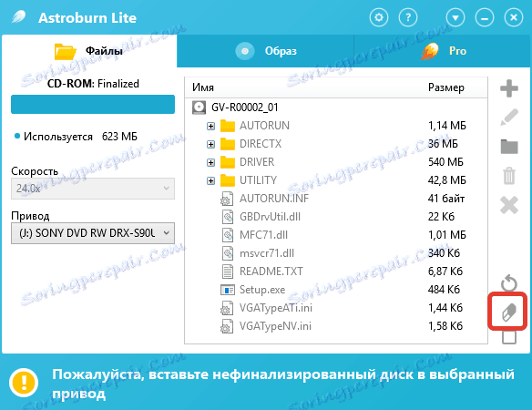This screenshot has height=410, width=532.
Task: Select the MFC71.dll file name
Action: 263,235
